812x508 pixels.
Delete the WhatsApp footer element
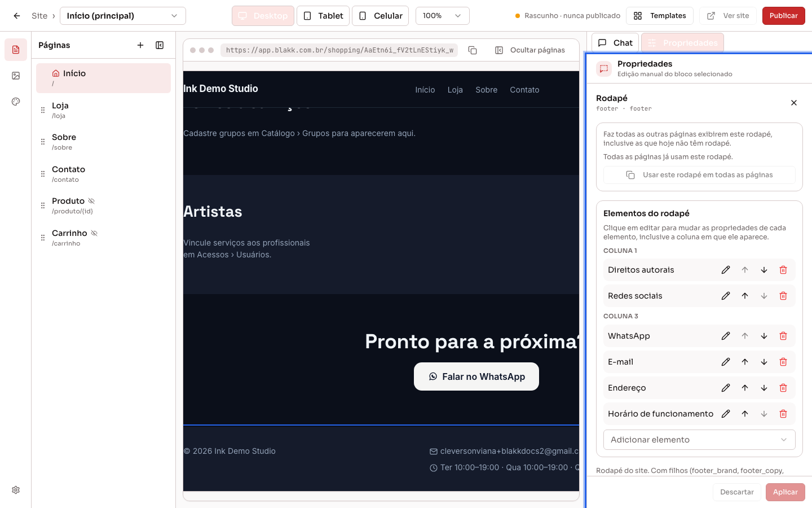783,336
